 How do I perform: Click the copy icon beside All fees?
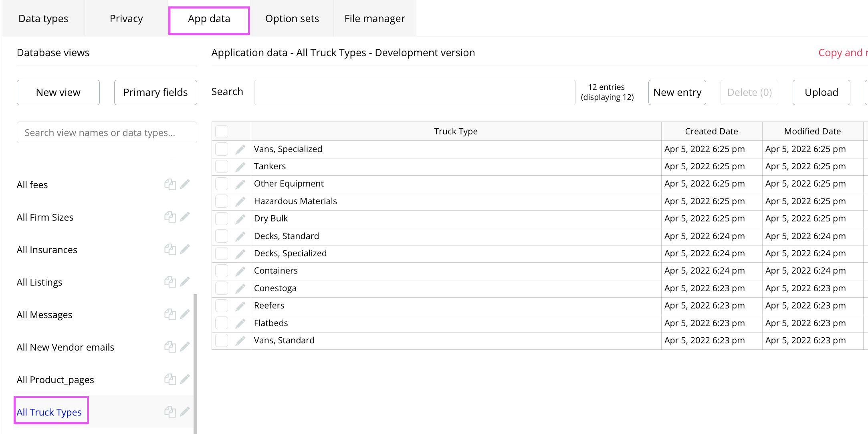(170, 185)
